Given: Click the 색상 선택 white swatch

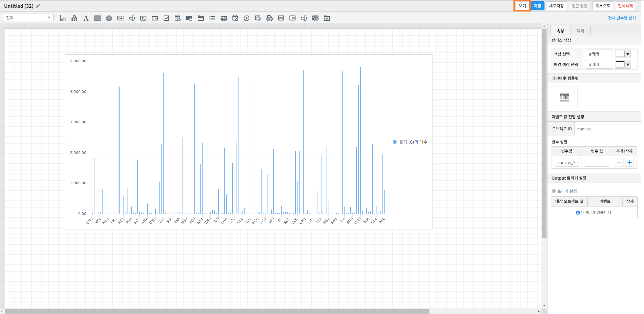Looking at the screenshot, I should (x=620, y=54).
